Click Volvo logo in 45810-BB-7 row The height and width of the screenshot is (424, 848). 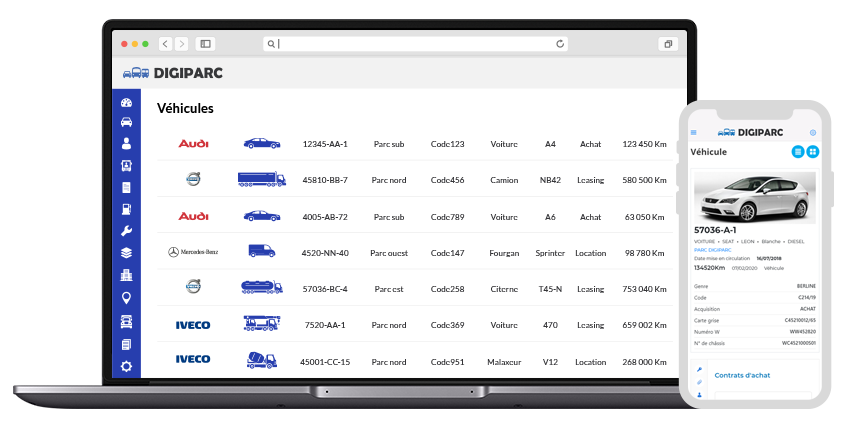click(x=193, y=178)
